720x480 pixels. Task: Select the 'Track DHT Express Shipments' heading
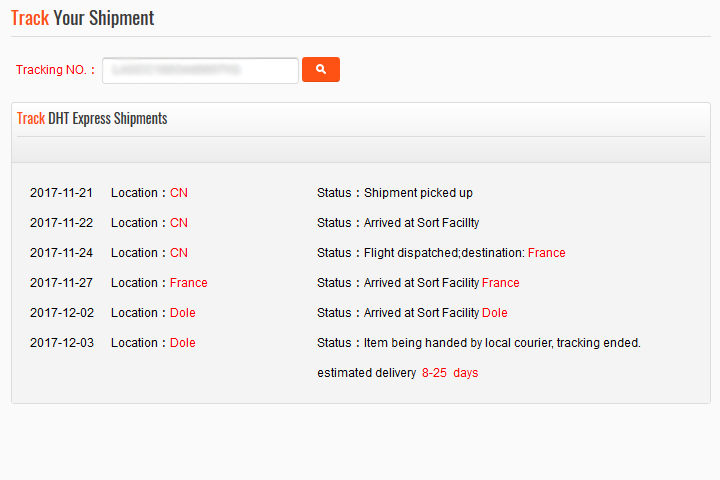[x=92, y=119]
